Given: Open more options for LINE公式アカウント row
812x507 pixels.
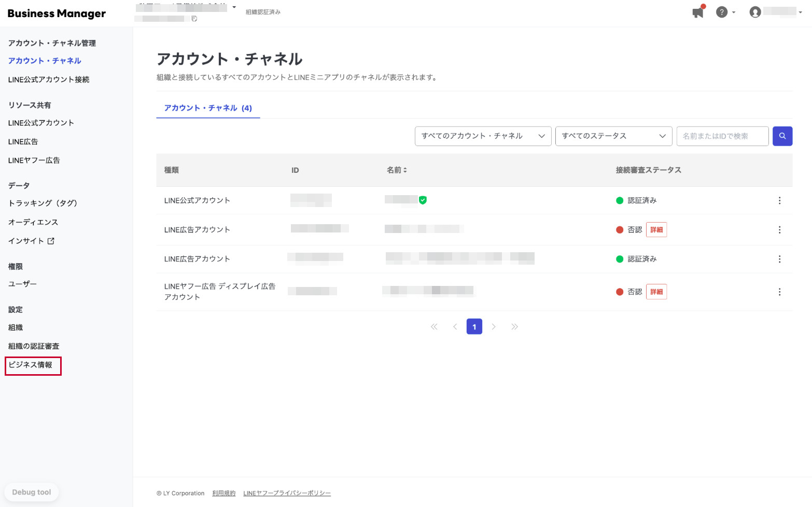Looking at the screenshot, I should (779, 200).
